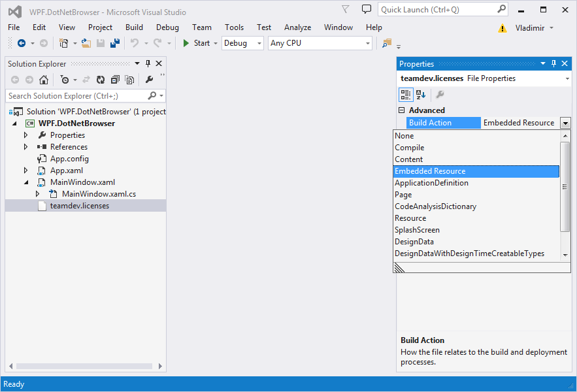Open the feedback speech bubble icon
This screenshot has width=577, height=392.
[x=367, y=9]
